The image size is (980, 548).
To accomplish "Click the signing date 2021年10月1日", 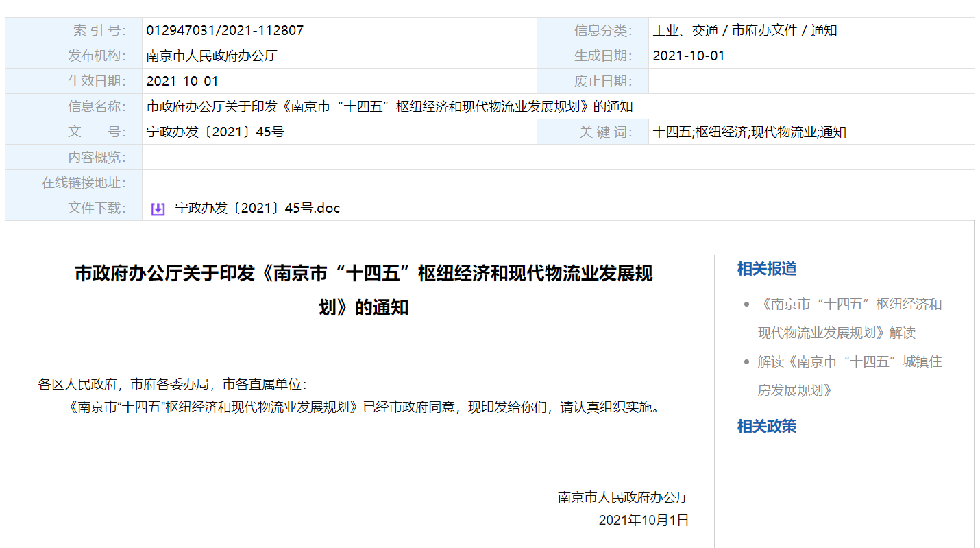I will (x=643, y=520).
